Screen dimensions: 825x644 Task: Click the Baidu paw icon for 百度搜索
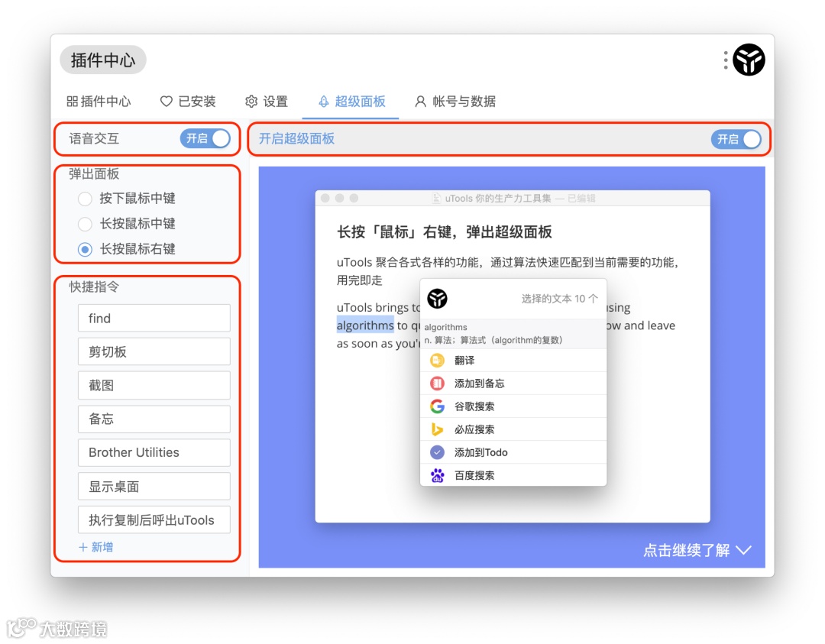click(437, 476)
